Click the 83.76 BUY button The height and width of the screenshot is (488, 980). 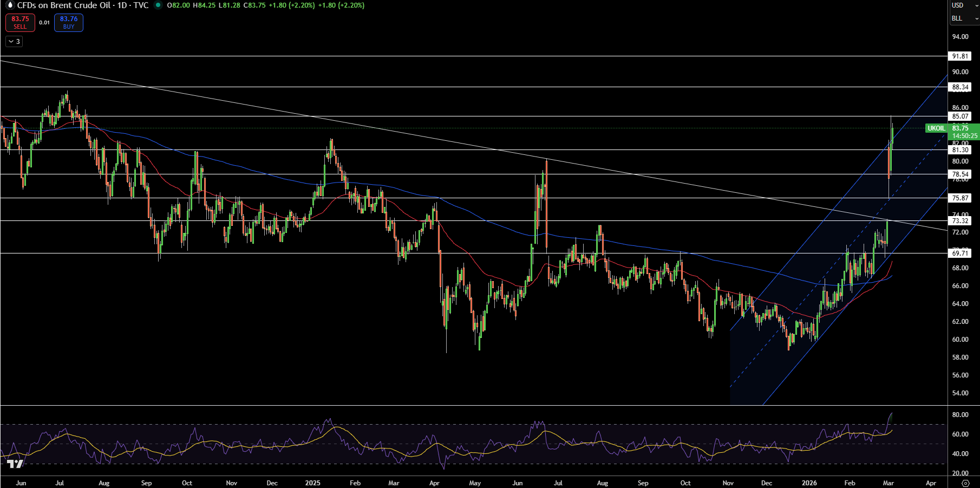click(69, 22)
